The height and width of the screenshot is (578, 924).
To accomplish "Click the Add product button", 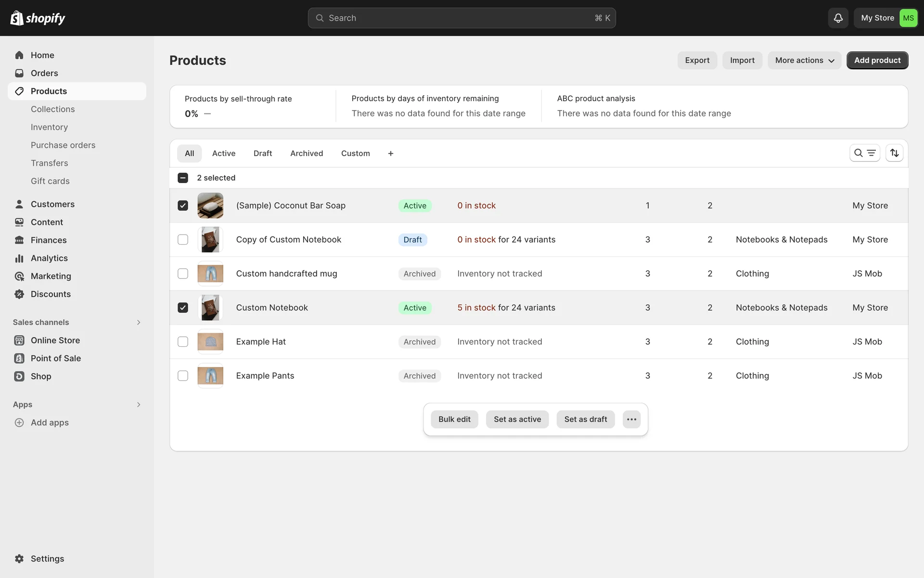I will (x=877, y=60).
